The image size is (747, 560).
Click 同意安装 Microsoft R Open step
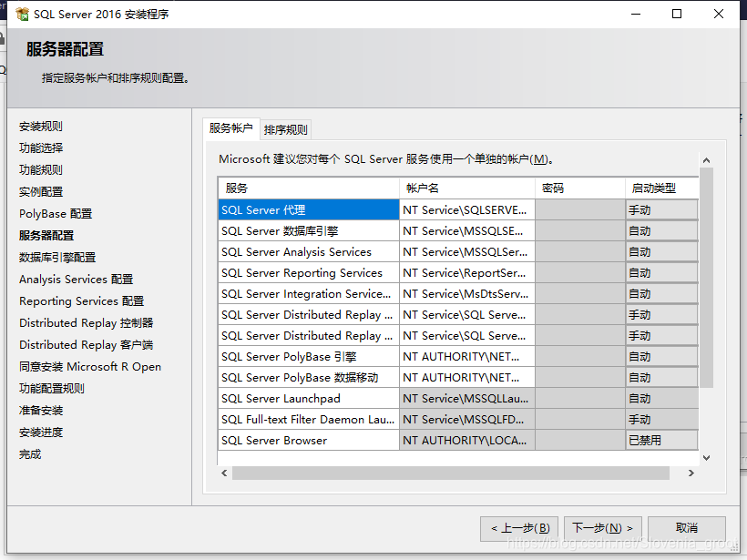coord(90,367)
